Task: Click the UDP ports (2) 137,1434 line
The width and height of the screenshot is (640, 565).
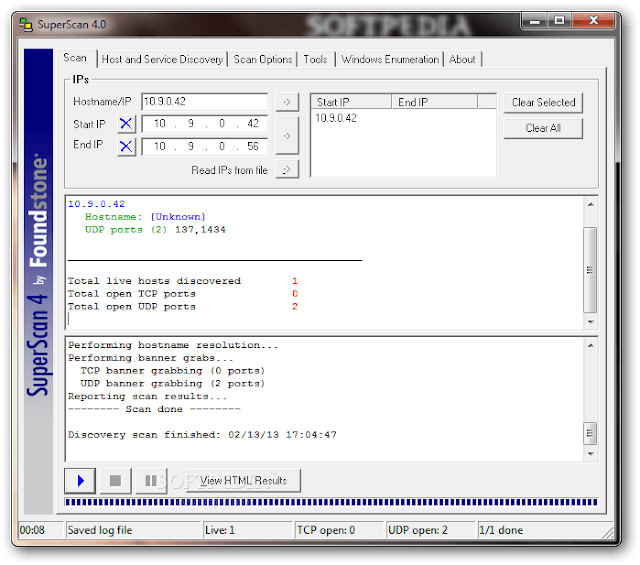Action: (155, 230)
